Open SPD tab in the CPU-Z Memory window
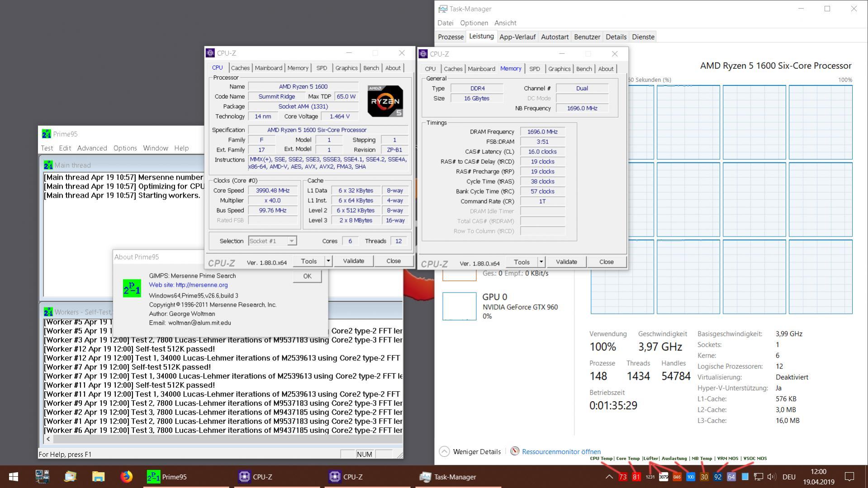 [535, 69]
